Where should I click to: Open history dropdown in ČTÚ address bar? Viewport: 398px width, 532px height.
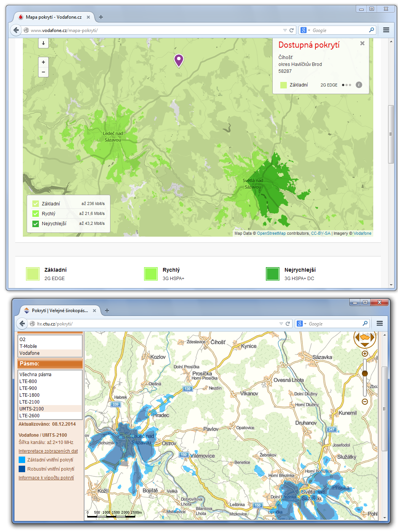pyautogui.click(x=281, y=324)
